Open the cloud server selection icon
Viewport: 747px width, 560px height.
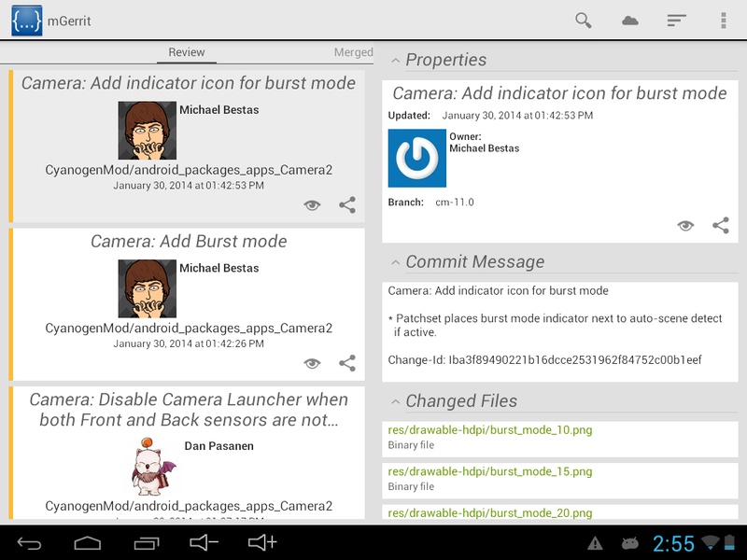pyautogui.click(x=629, y=21)
